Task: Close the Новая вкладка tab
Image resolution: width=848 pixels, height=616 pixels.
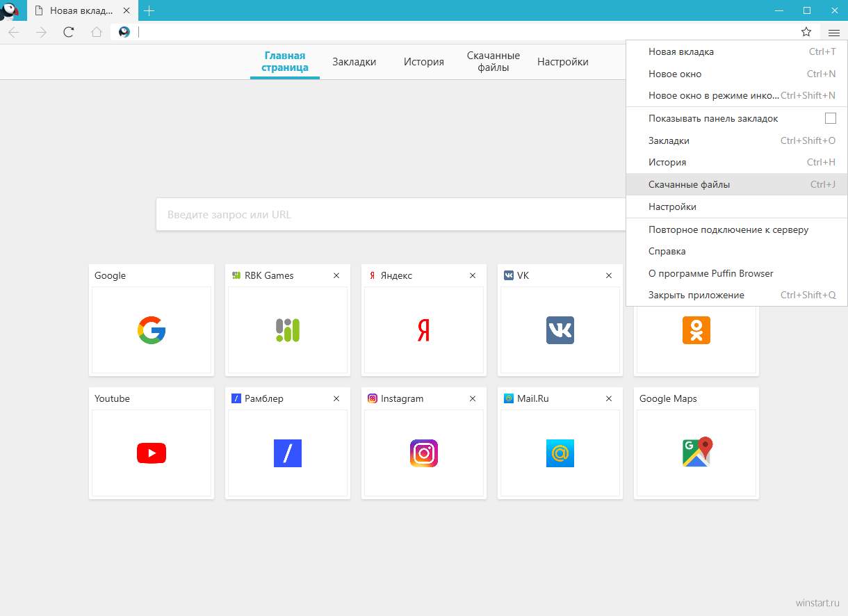Action: (126, 10)
